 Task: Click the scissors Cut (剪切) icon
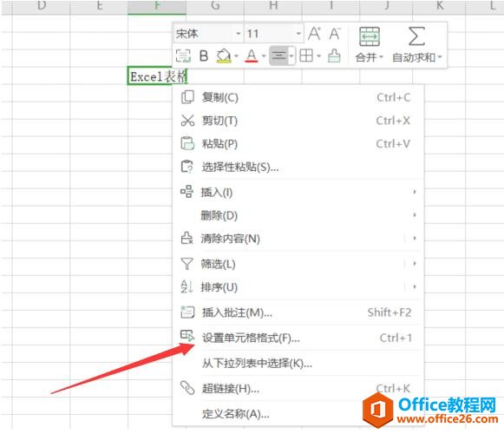click(x=187, y=121)
